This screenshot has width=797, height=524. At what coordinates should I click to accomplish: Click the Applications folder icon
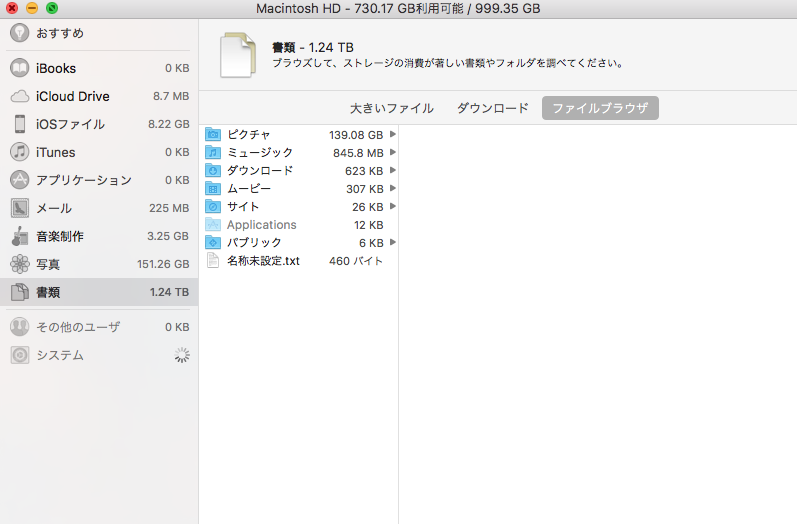tap(213, 225)
